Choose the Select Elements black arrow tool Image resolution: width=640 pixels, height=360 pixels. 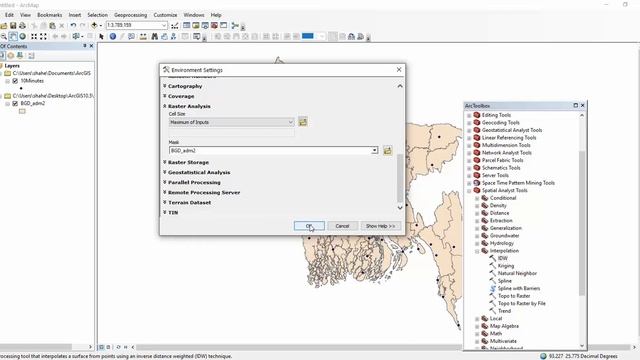click(x=102, y=37)
